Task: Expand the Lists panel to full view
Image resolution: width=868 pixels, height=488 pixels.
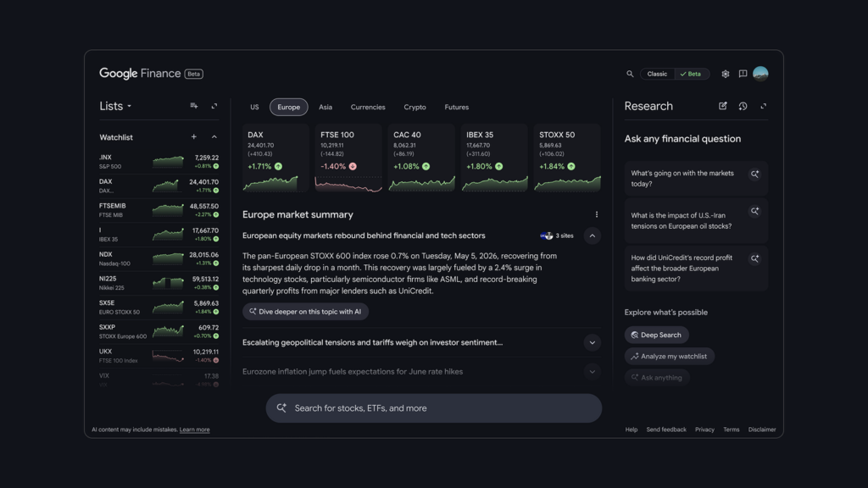Action: coord(214,106)
